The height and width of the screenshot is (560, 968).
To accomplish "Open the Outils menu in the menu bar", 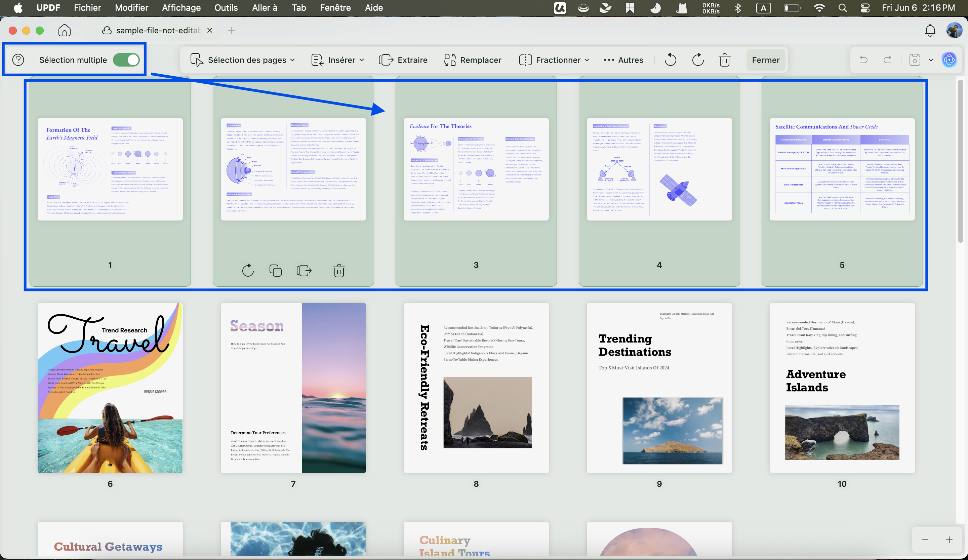I will pos(226,8).
